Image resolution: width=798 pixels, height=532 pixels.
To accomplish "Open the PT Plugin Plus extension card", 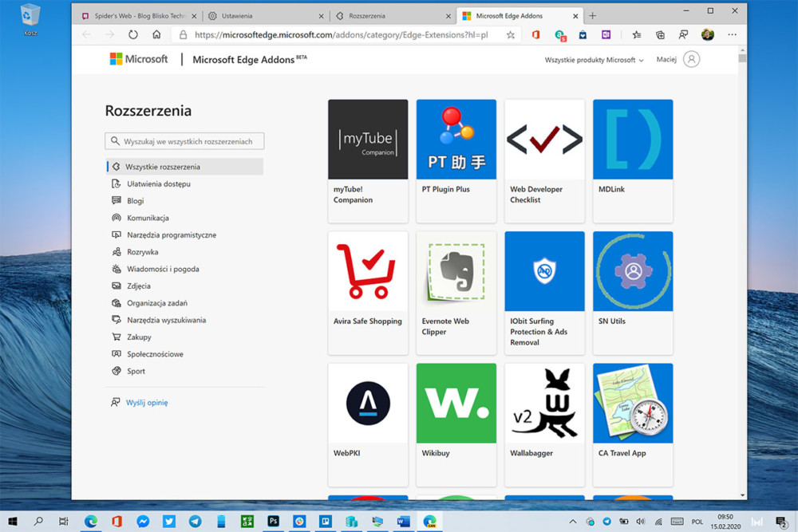I will (456, 161).
